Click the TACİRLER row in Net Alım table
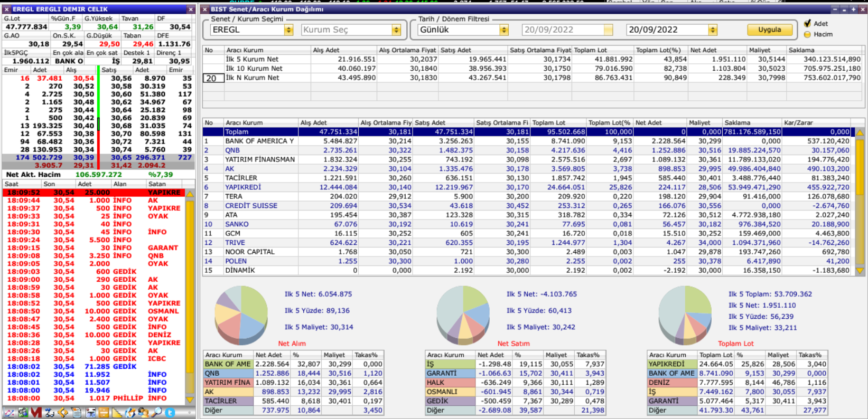Screen dimensions: 868x419 293,401
